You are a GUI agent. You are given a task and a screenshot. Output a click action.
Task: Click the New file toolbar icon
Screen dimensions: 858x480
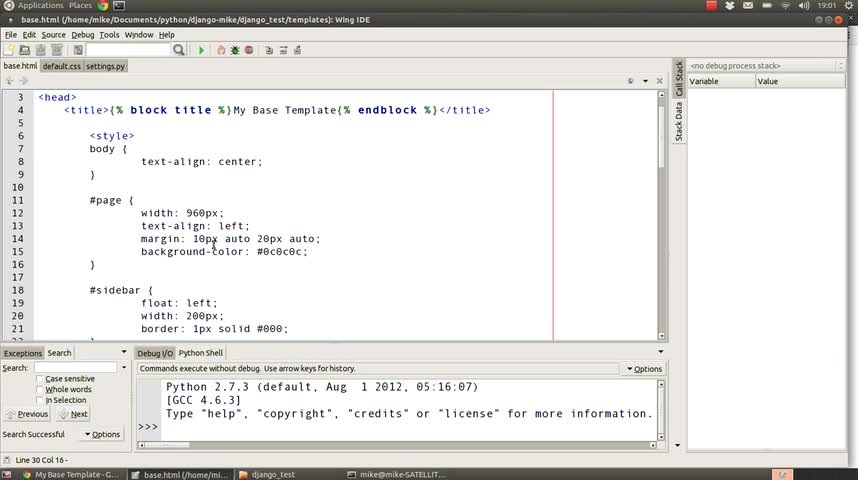9,50
